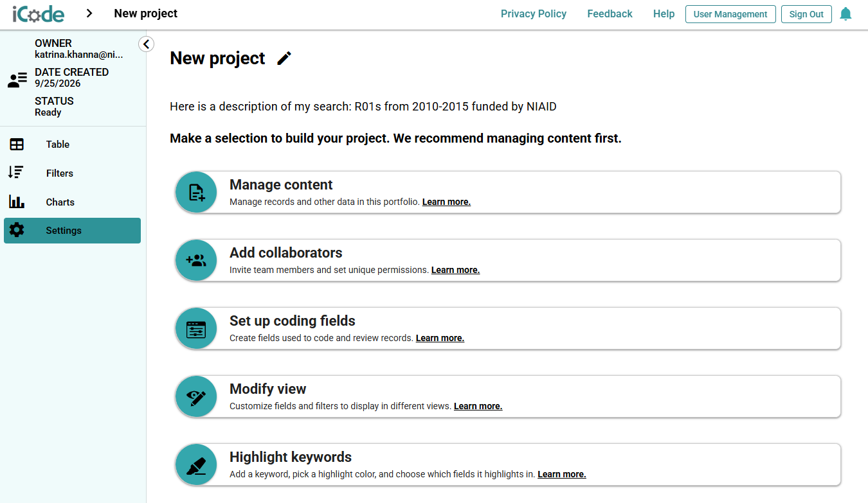The image size is (868, 503).
Task: Open the Table view label
Action: (x=58, y=145)
